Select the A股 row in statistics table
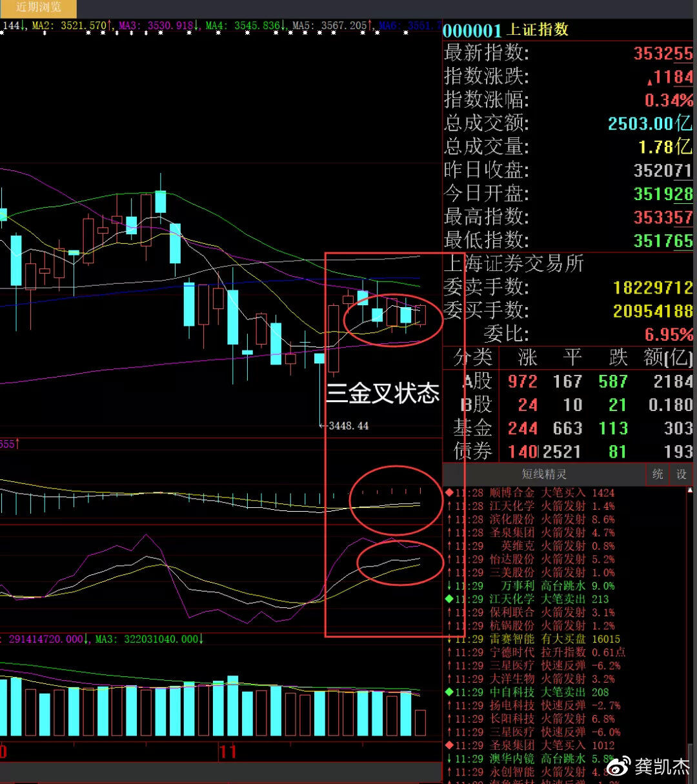 [478, 381]
